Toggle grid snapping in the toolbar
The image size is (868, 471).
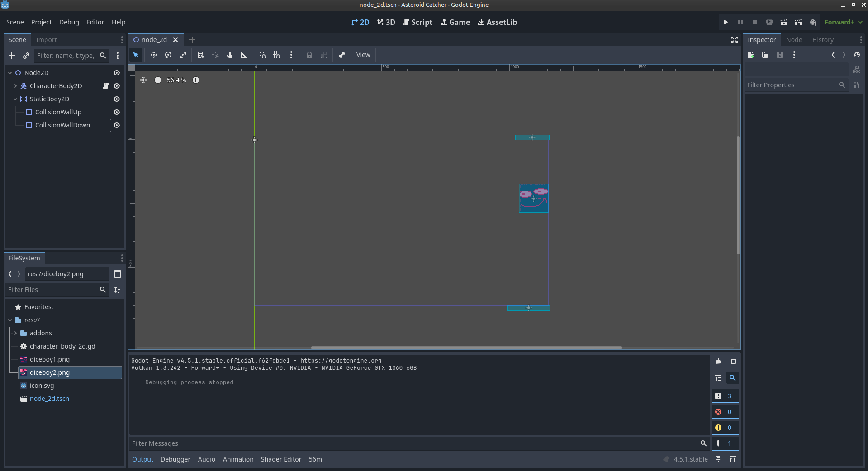coord(277,55)
